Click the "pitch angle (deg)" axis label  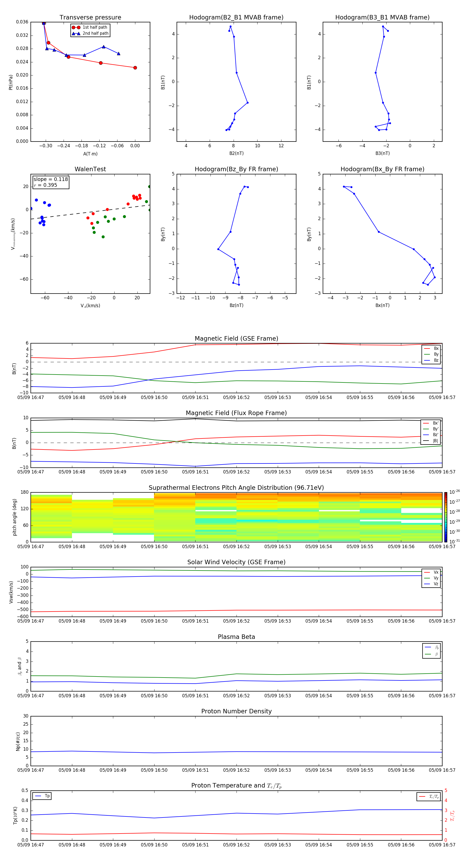(14, 517)
